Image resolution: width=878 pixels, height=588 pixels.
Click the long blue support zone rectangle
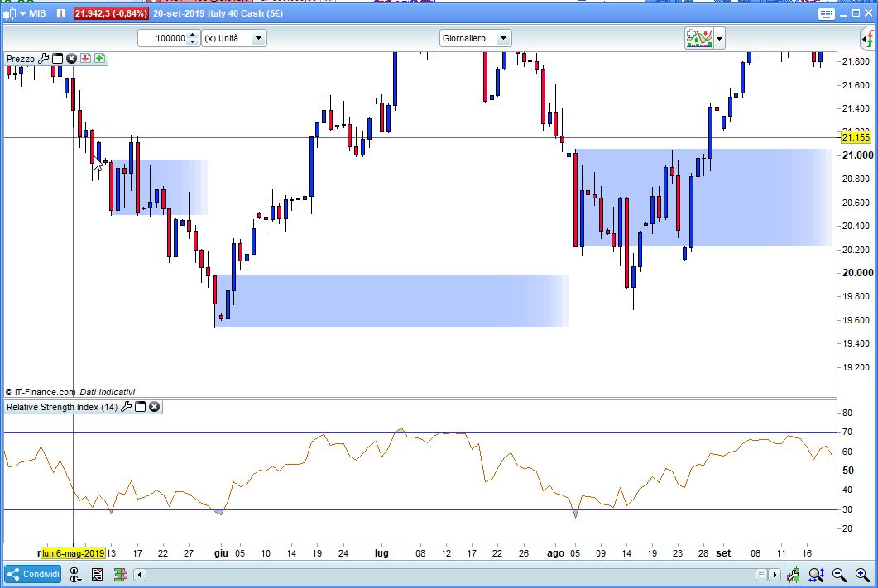coord(391,301)
